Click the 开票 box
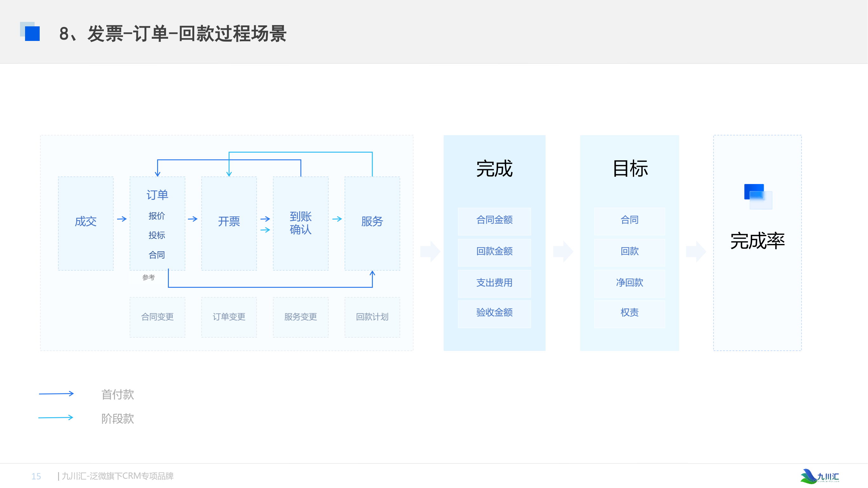 229,223
